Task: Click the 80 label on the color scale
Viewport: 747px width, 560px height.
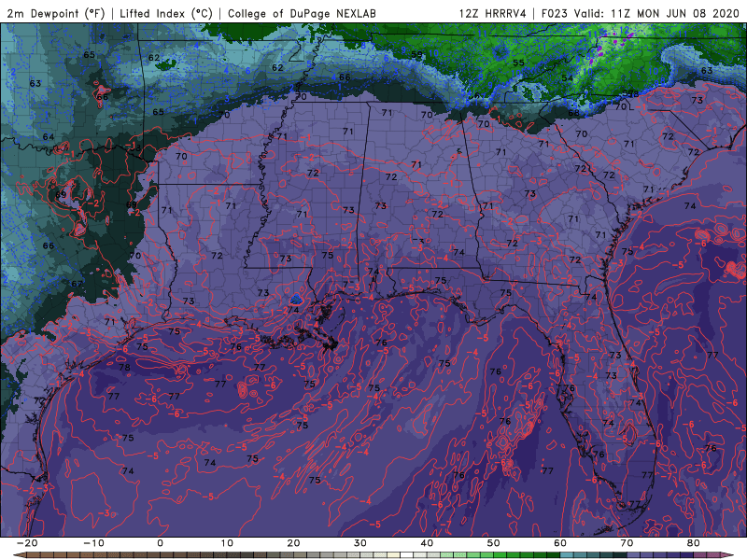Action: point(694,543)
